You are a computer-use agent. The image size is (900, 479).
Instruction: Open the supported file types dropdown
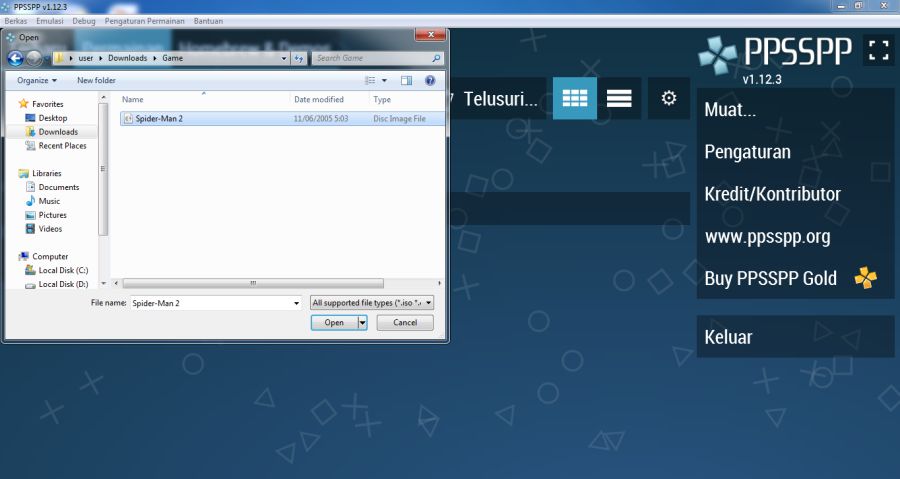[x=372, y=303]
